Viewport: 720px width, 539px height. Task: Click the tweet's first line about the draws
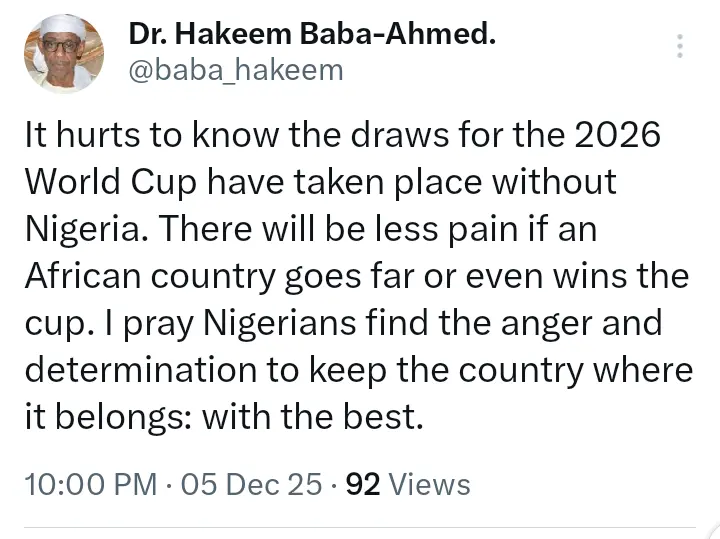point(342,137)
